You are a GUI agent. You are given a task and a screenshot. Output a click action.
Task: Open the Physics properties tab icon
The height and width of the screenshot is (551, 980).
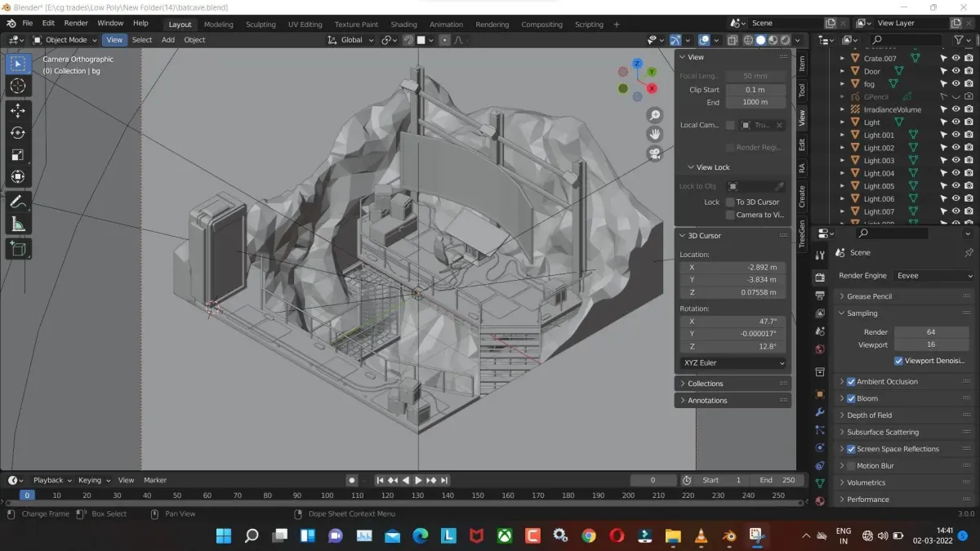(820, 447)
